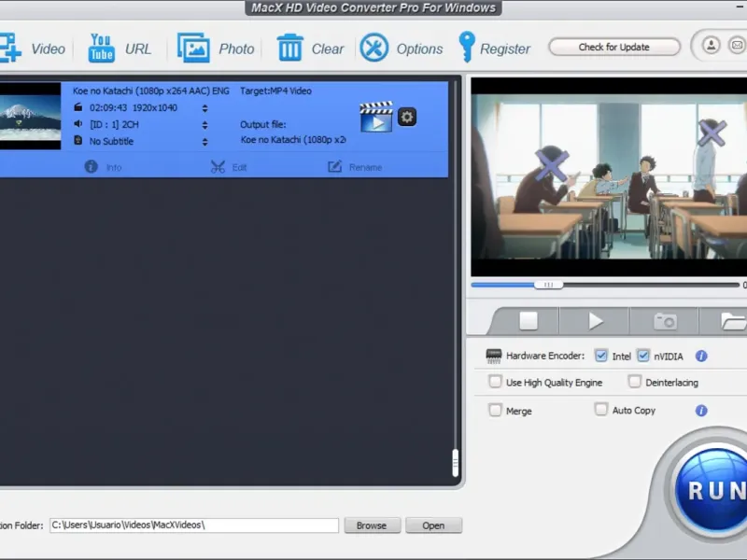This screenshot has width=747, height=560.
Task: Click the preview seek slider handle
Action: point(548,285)
